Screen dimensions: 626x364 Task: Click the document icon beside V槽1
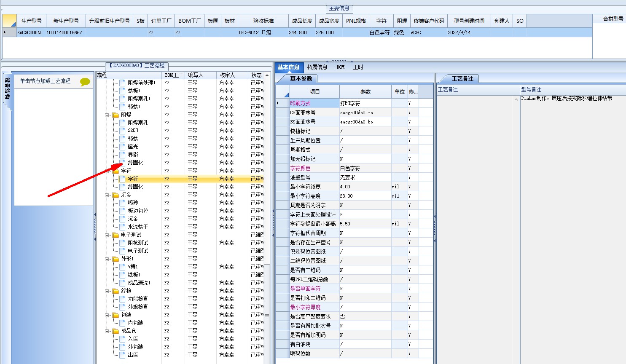click(122, 267)
